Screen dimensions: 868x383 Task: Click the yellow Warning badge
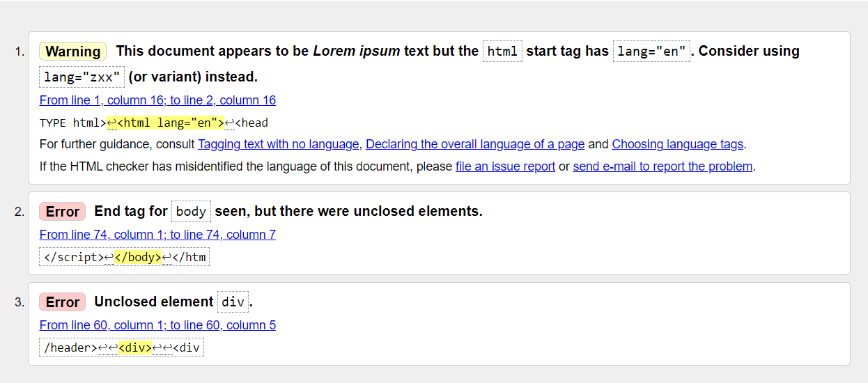73,52
